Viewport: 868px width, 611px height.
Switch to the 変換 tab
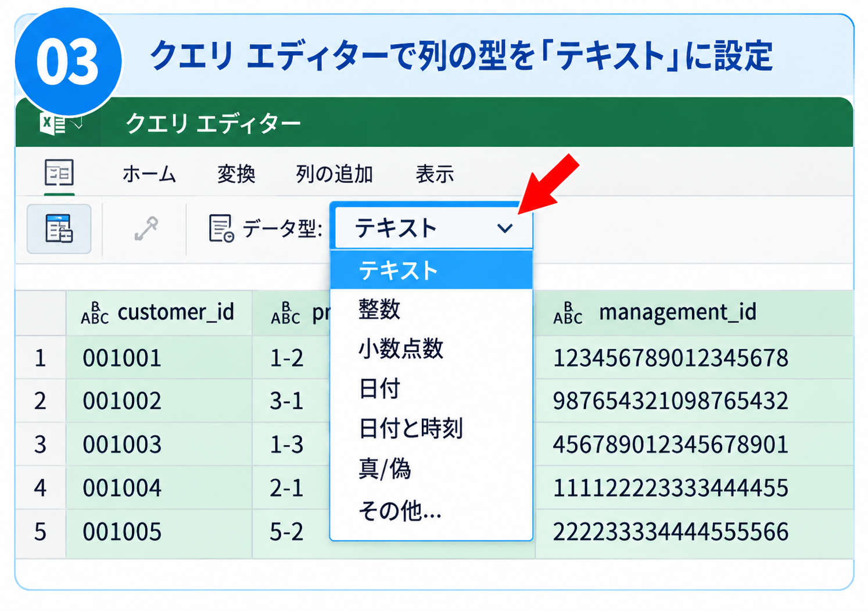click(236, 174)
